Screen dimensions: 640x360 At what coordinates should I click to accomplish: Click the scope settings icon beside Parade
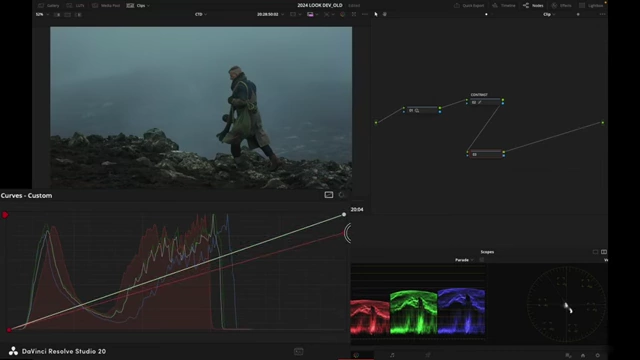tap(482, 260)
